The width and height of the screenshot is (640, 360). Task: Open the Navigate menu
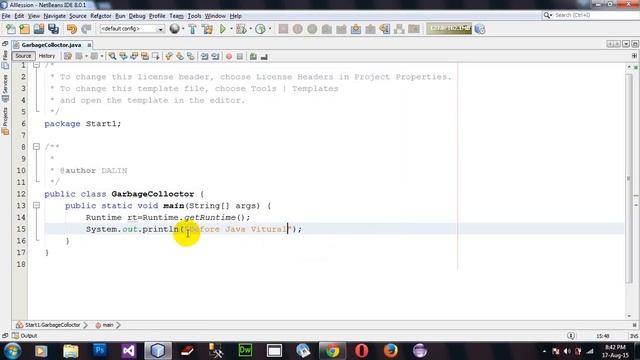55,16
